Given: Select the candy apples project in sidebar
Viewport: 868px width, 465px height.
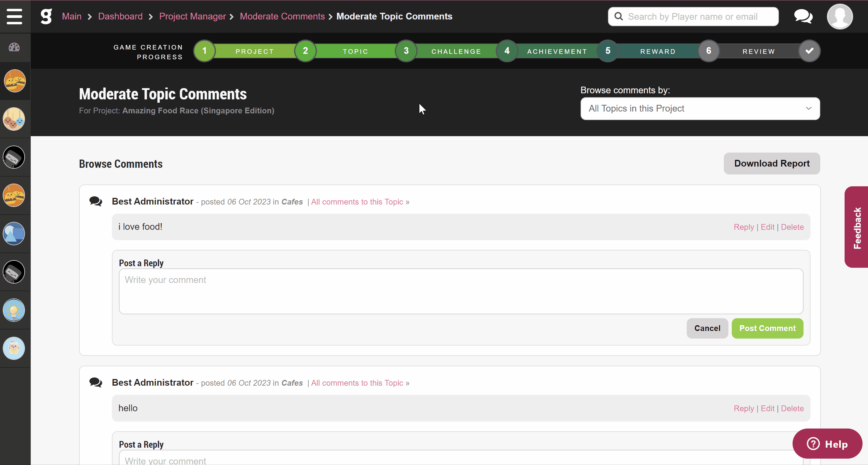Looking at the screenshot, I should [x=14, y=119].
